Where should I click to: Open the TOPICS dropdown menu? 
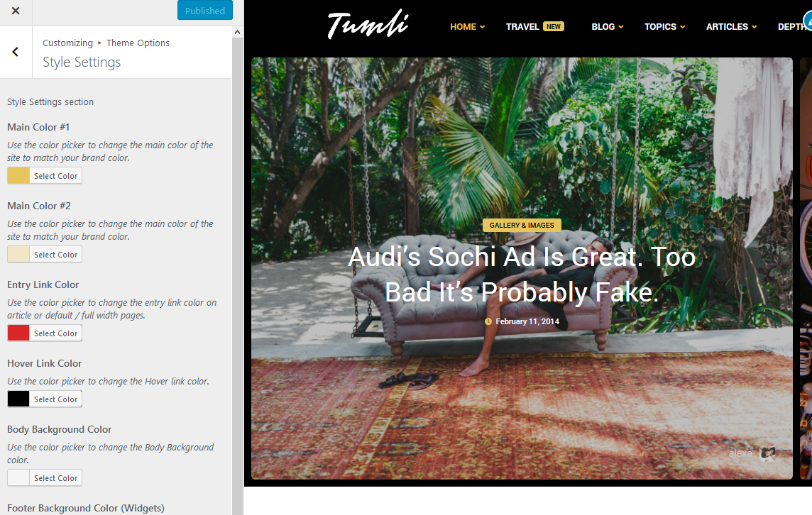(665, 26)
